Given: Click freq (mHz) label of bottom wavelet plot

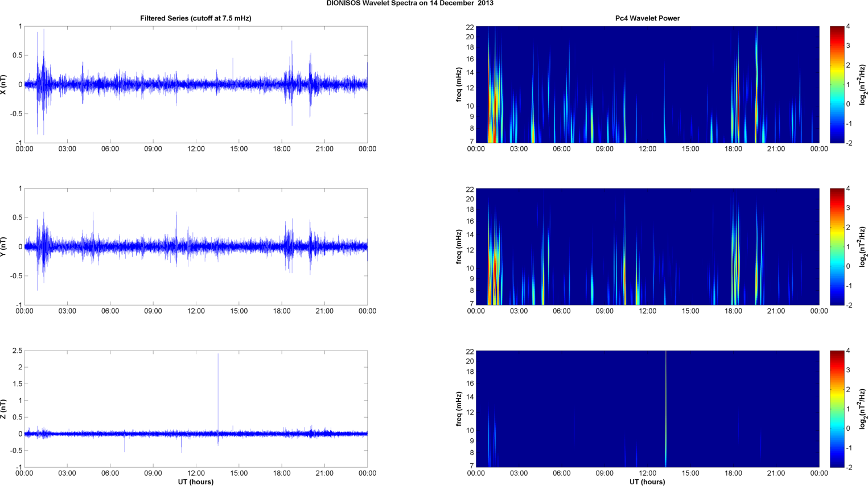Looking at the screenshot, I should (x=459, y=409).
